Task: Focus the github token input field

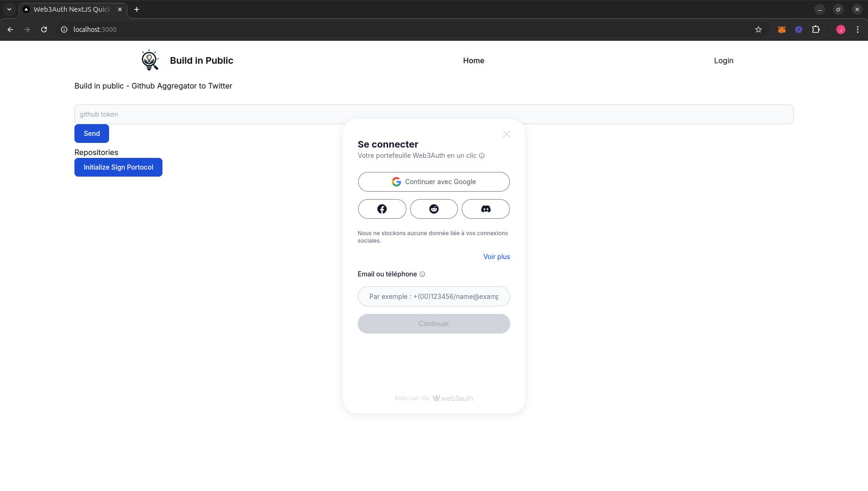Action: tap(434, 114)
